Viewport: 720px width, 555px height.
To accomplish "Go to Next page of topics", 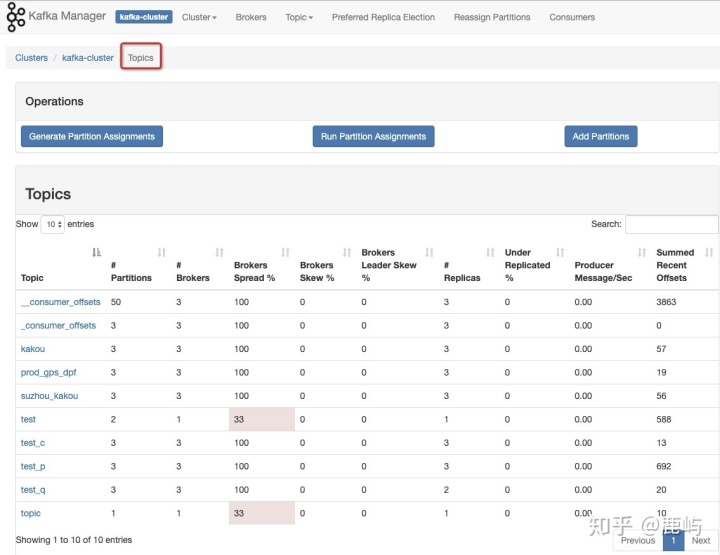I will point(701,541).
